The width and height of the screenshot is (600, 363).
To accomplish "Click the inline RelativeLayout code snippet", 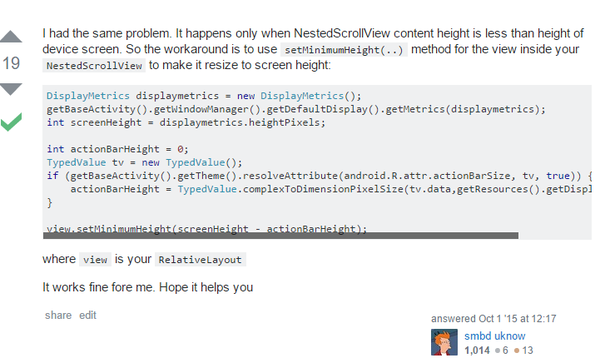I will (x=200, y=260).
